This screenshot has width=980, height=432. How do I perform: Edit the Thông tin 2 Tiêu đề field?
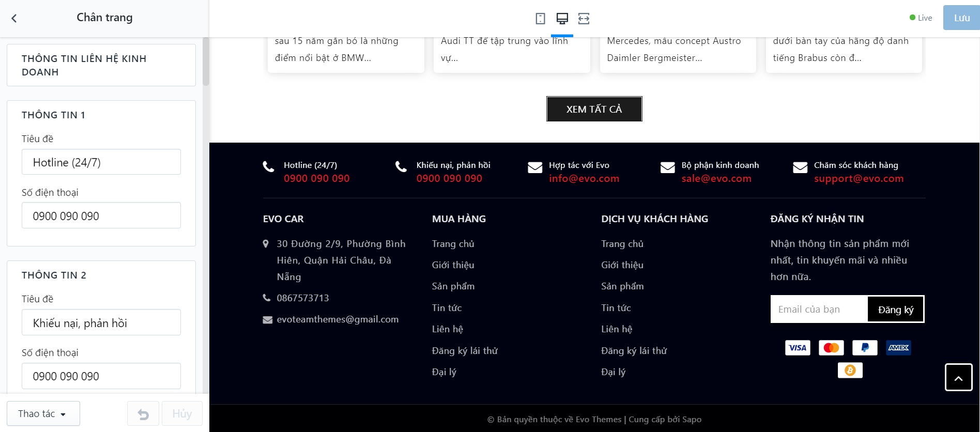pyautogui.click(x=101, y=322)
